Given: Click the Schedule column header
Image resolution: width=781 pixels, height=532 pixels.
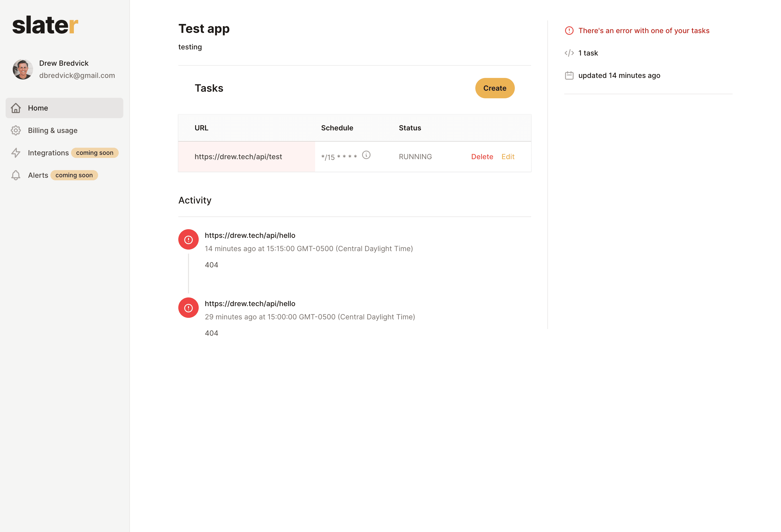Looking at the screenshot, I should point(337,128).
